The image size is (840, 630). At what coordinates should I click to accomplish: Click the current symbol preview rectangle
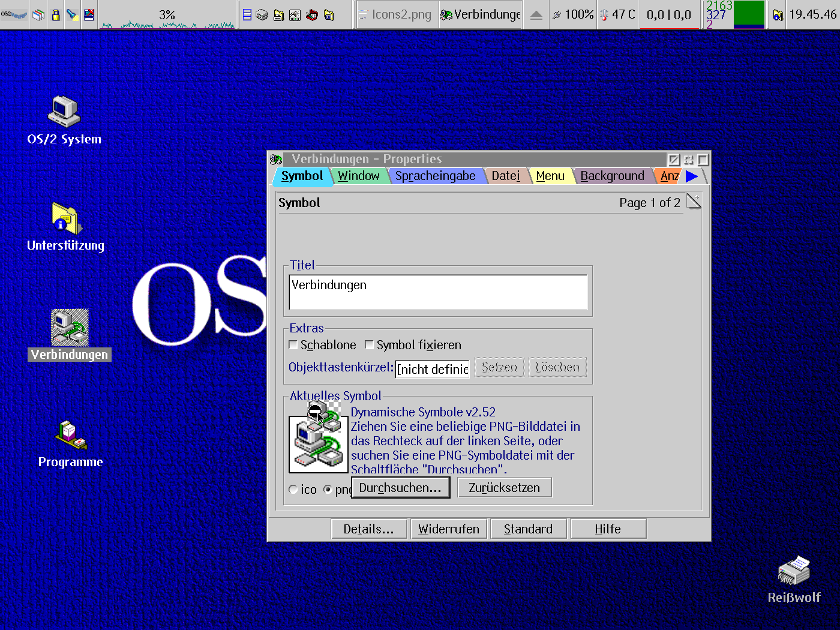pyautogui.click(x=319, y=445)
